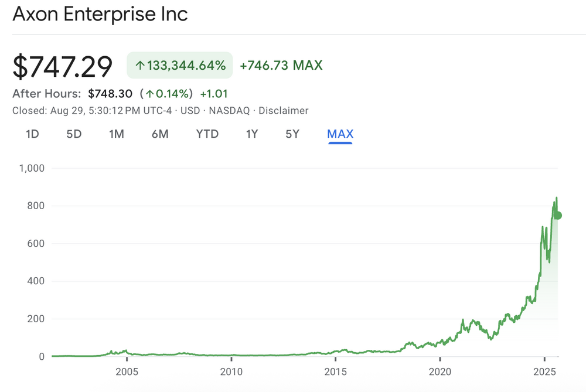The image size is (586, 392).
Task: Click the up arrow in percentage badge
Action: tap(139, 66)
